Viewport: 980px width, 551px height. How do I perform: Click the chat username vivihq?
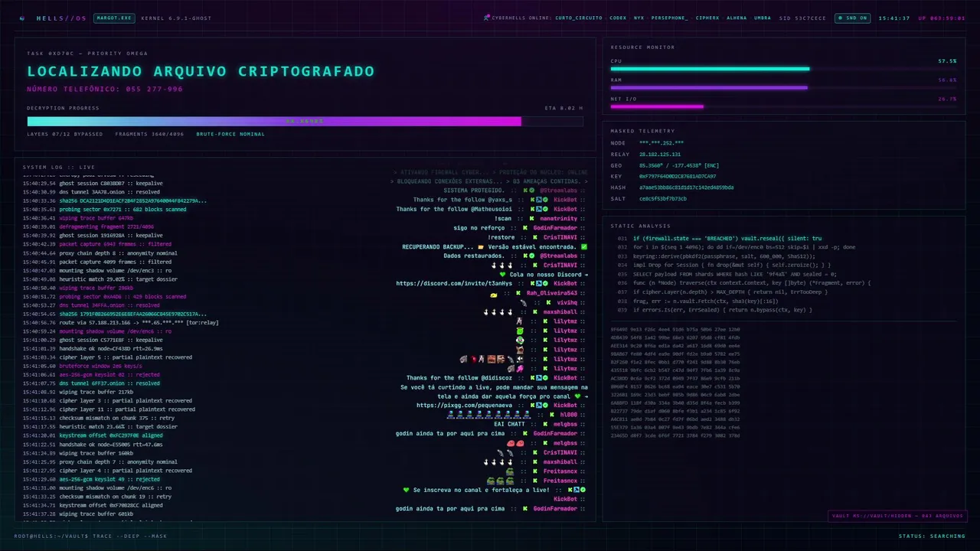(x=567, y=302)
